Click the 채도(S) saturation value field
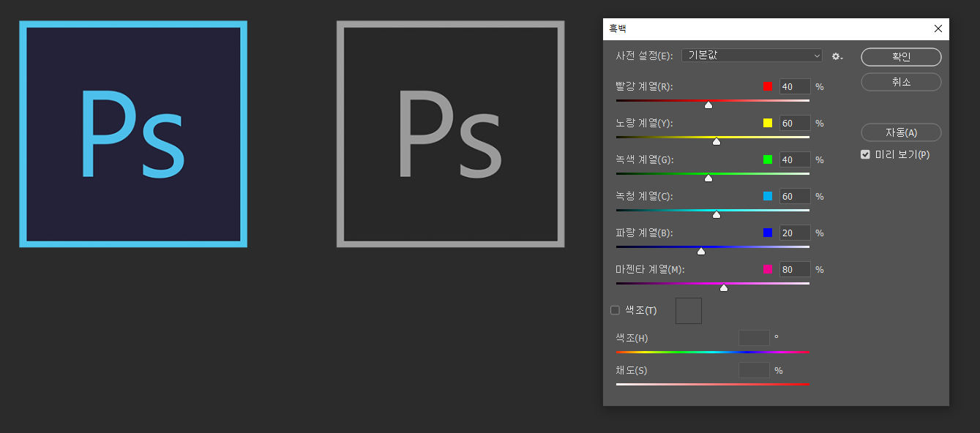Screen dimensions: 980x433 (754, 370)
